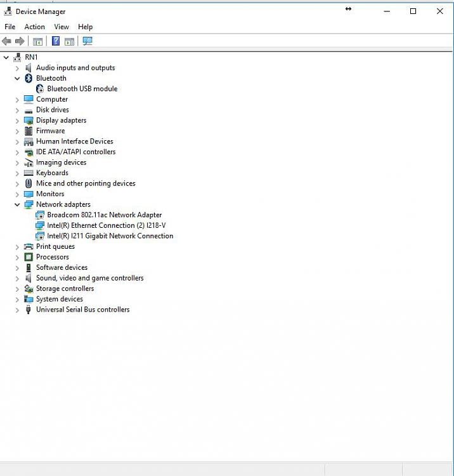Expand the Monitors category
The image size is (454, 476).
click(x=17, y=194)
